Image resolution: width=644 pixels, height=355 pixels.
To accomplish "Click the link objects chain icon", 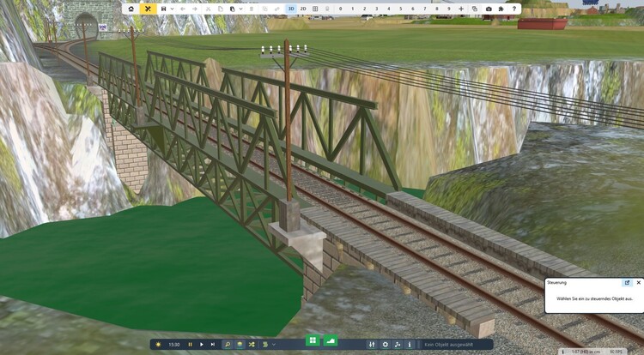I will coord(277,9).
